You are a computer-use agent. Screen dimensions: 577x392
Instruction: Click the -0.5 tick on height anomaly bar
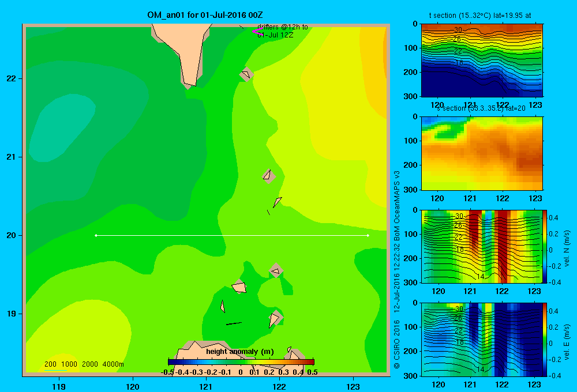(x=167, y=372)
